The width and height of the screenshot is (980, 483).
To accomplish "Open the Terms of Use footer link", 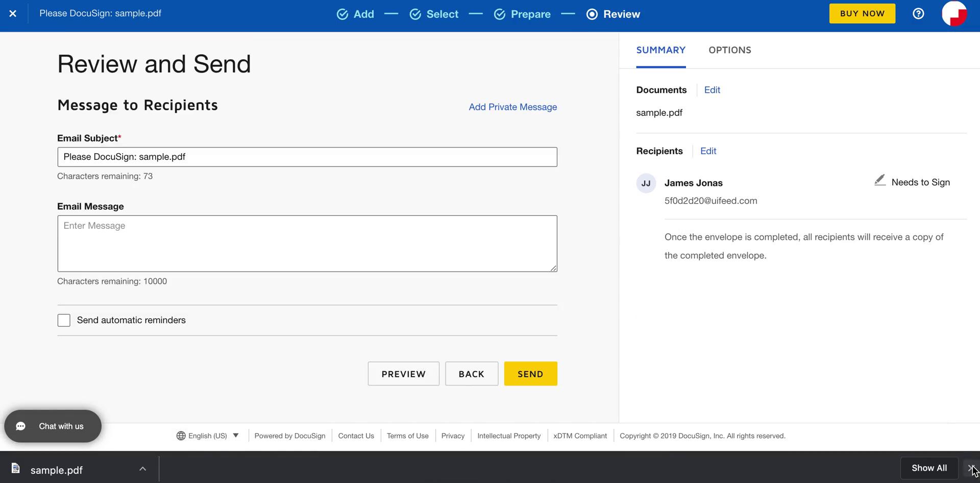I will [408, 436].
